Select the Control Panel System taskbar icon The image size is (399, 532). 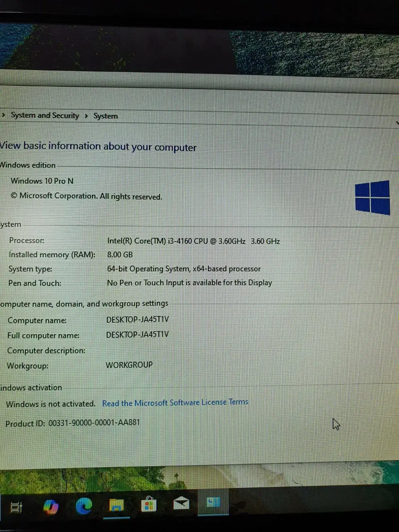coord(213,502)
